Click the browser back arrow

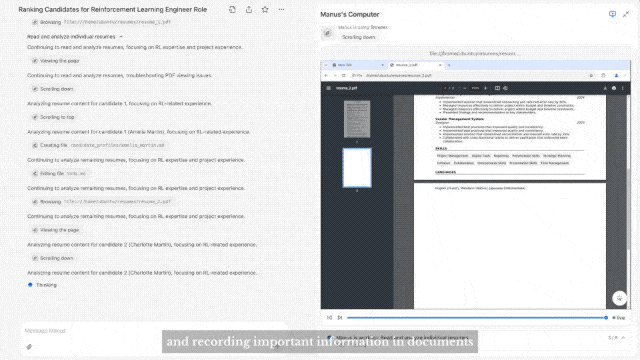click(326, 76)
